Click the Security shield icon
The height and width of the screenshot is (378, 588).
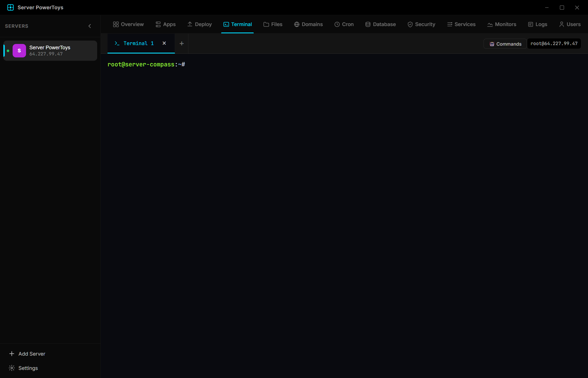[410, 24]
